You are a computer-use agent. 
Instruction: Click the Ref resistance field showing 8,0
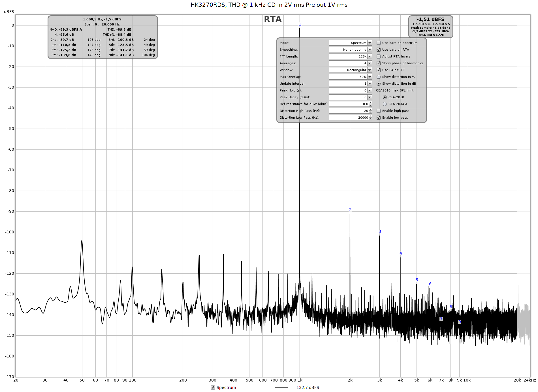[x=349, y=104]
